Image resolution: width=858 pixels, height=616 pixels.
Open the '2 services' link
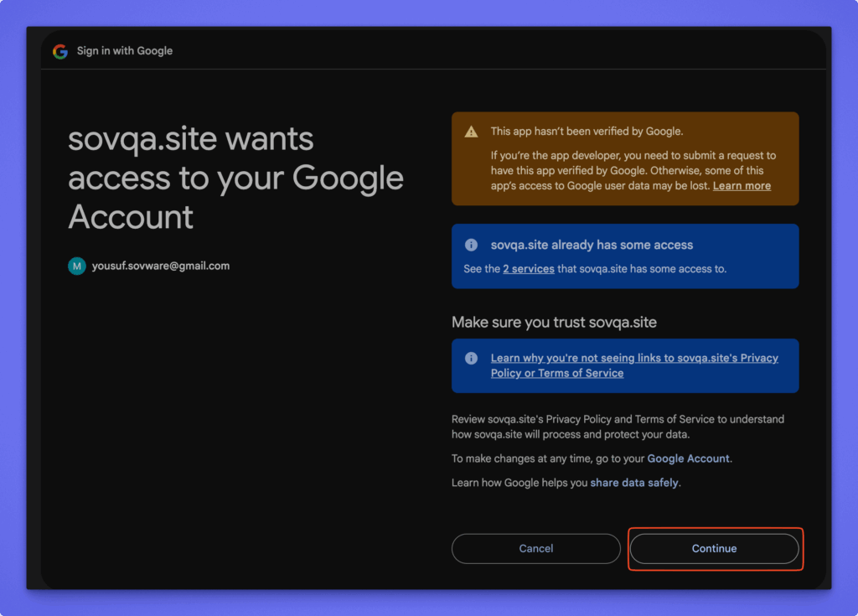pos(528,269)
